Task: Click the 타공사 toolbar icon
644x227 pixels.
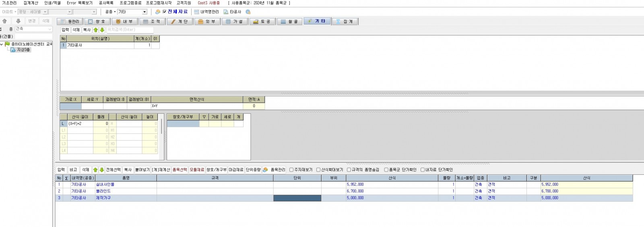Action: pyautogui.click(x=232, y=12)
